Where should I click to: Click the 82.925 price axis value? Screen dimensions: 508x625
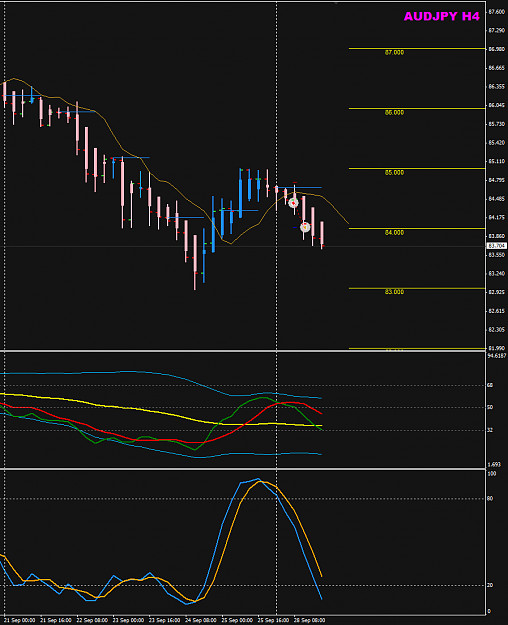point(496,292)
